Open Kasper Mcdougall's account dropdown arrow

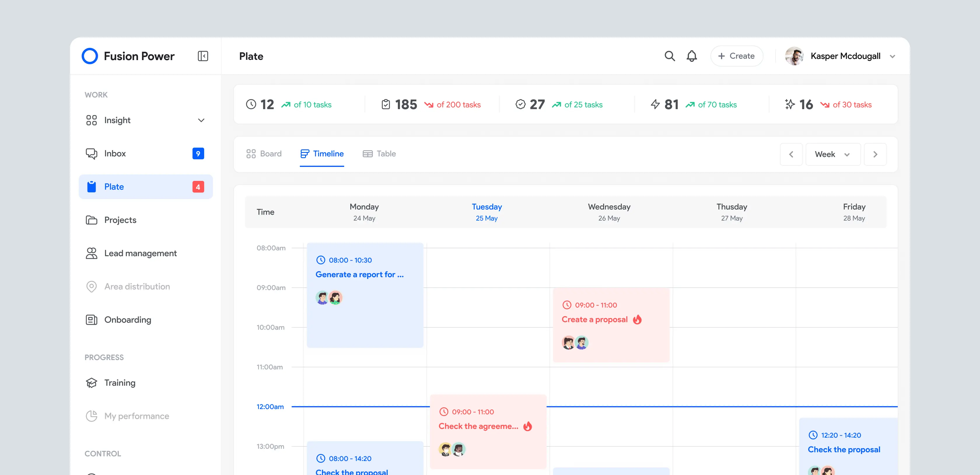892,57
